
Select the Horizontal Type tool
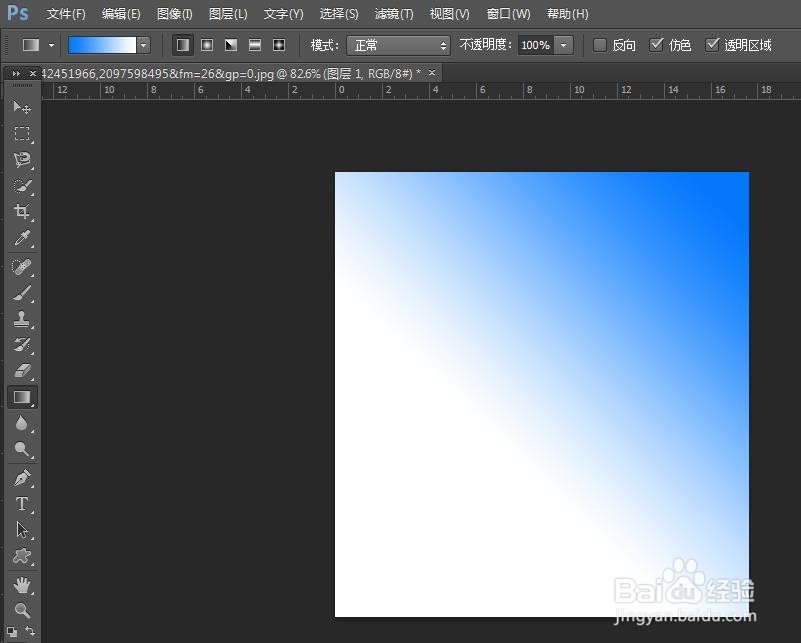point(21,504)
